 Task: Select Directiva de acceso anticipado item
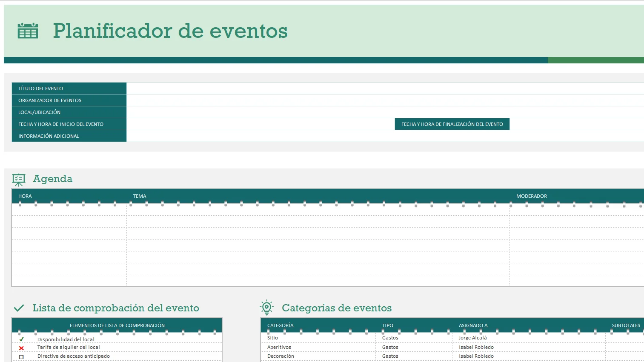(74, 356)
